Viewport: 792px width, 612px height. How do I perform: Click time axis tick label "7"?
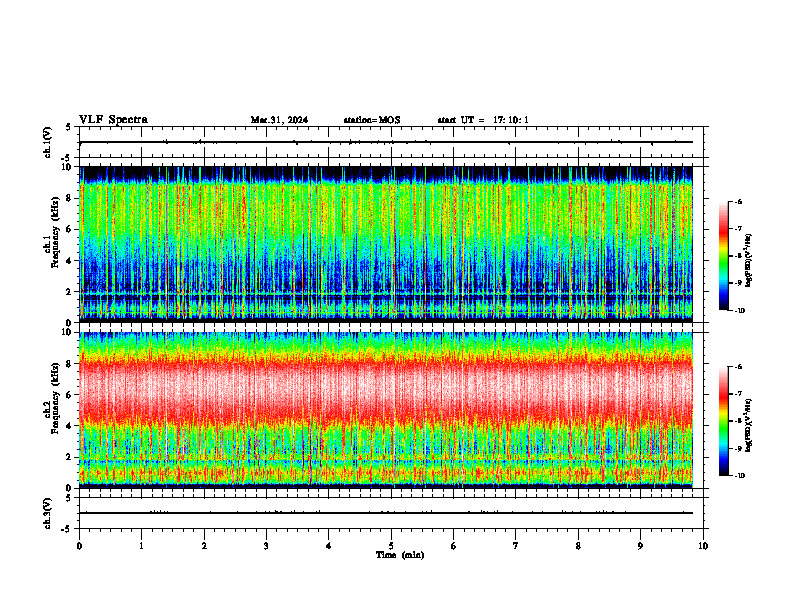[x=516, y=546]
